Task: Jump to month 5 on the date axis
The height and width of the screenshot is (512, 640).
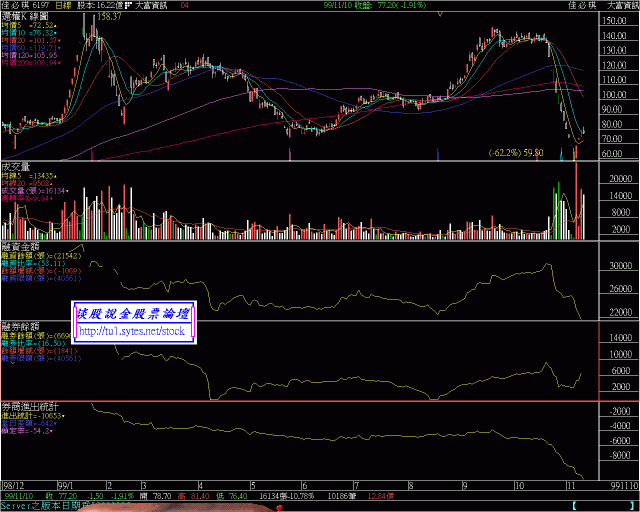Action: 253,485
